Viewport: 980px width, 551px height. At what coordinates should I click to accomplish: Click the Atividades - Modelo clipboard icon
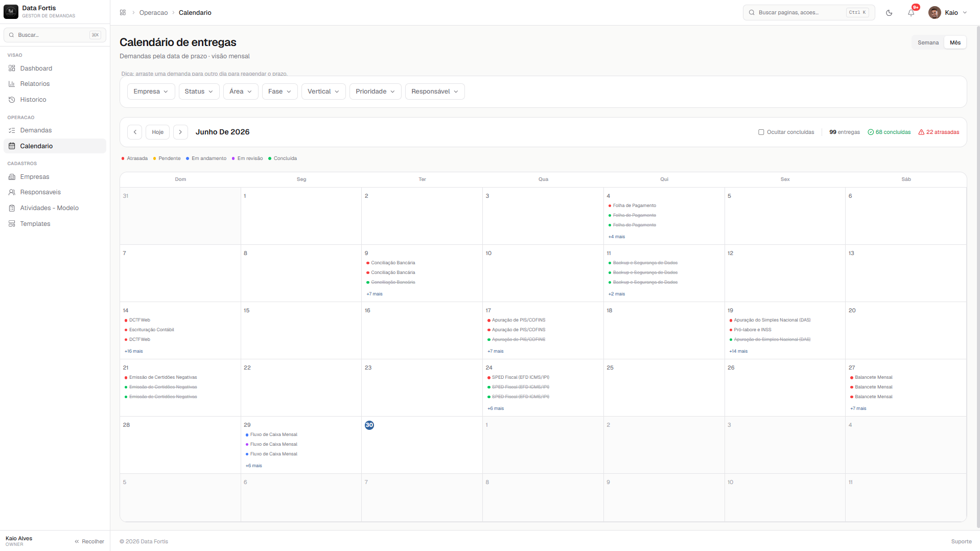pos(12,208)
